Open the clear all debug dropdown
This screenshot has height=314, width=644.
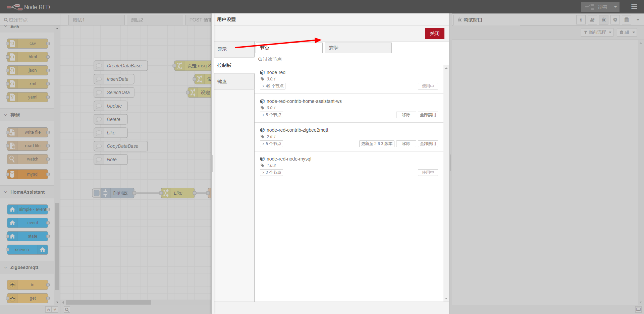pos(627,33)
